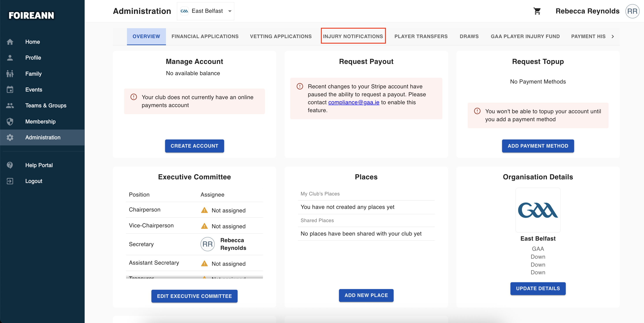The width and height of the screenshot is (644, 323).
Task: Click the Request Payout alert icon
Action: point(300,86)
